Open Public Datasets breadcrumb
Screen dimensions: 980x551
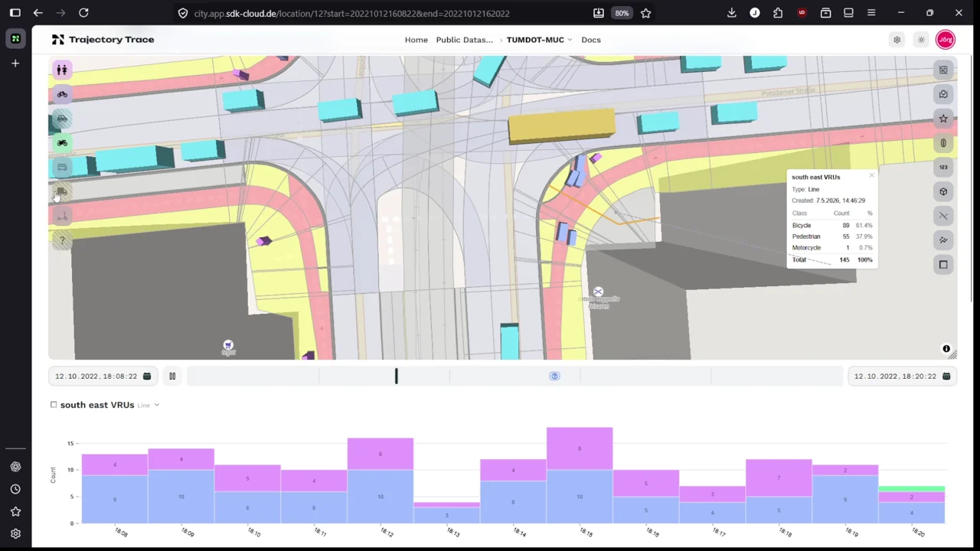(x=465, y=40)
